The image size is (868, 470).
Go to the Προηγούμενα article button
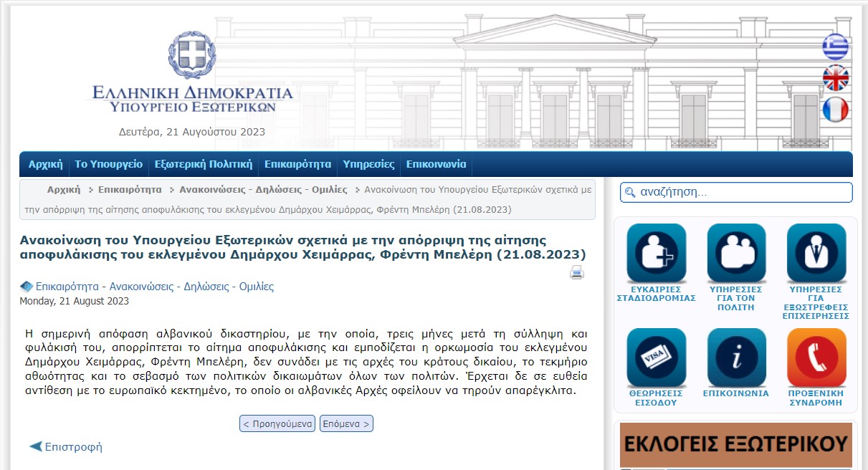tap(277, 423)
